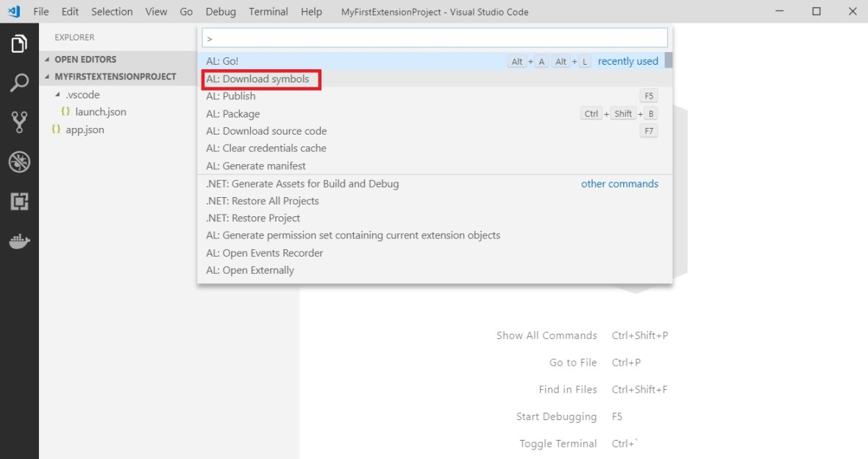This screenshot has height=459, width=868.
Task: Collapse the .vscode folder
Action: tap(58, 95)
